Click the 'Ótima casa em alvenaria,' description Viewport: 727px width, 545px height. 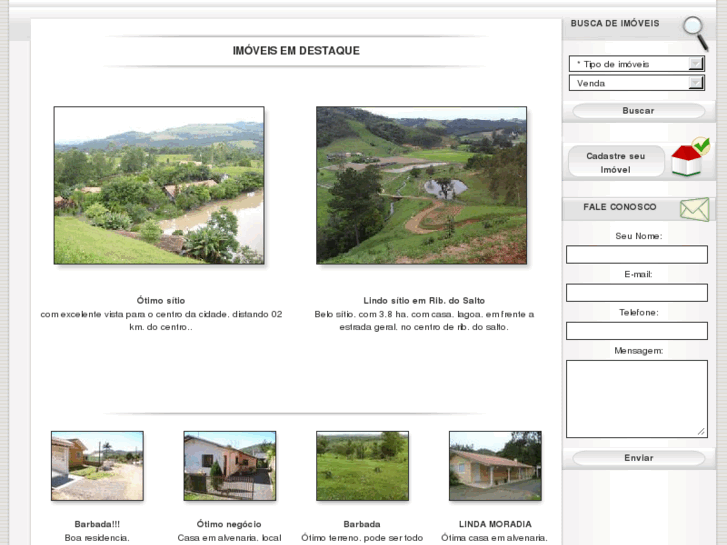(x=494, y=538)
